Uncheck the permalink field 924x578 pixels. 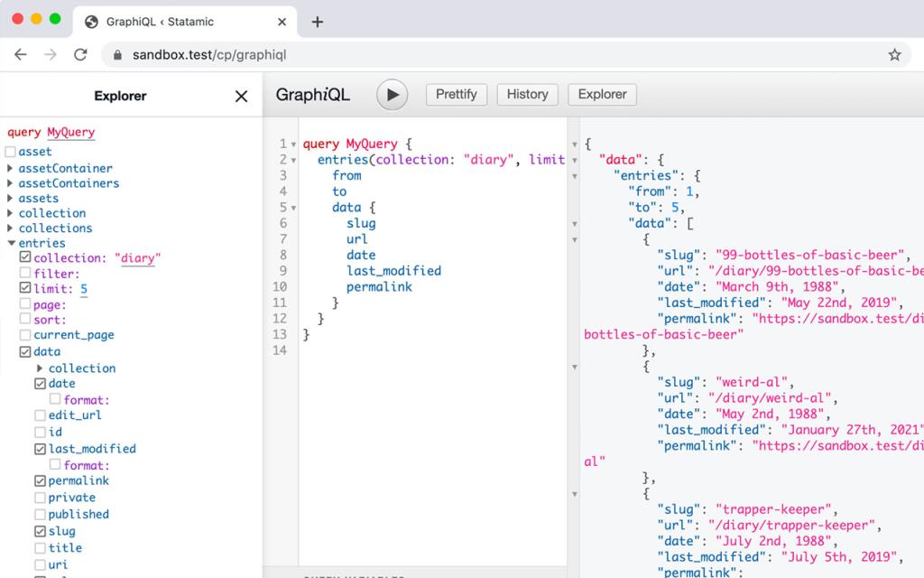coord(40,480)
